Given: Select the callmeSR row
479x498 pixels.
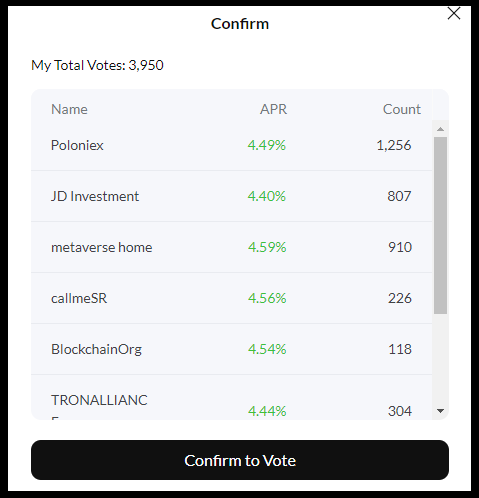Looking at the screenshot, I should point(231,298).
